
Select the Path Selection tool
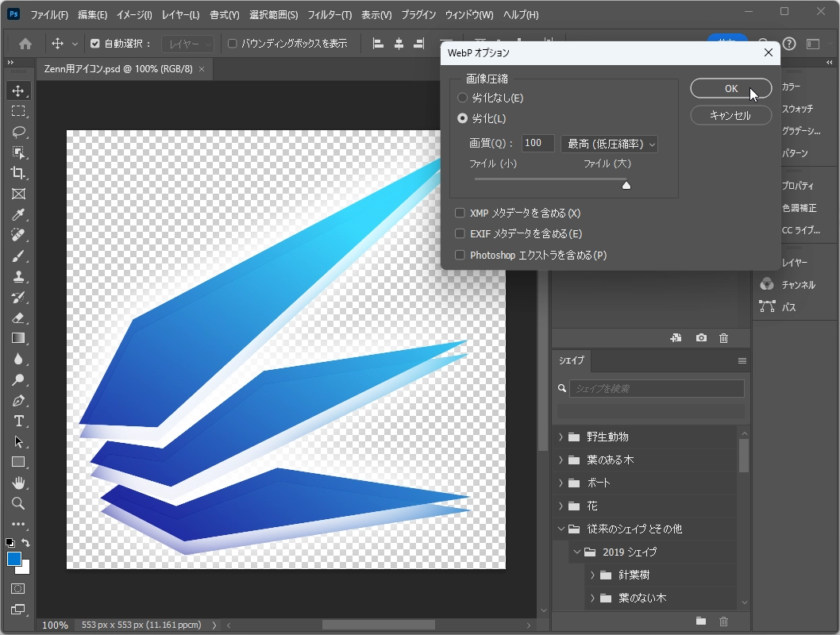tap(18, 441)
